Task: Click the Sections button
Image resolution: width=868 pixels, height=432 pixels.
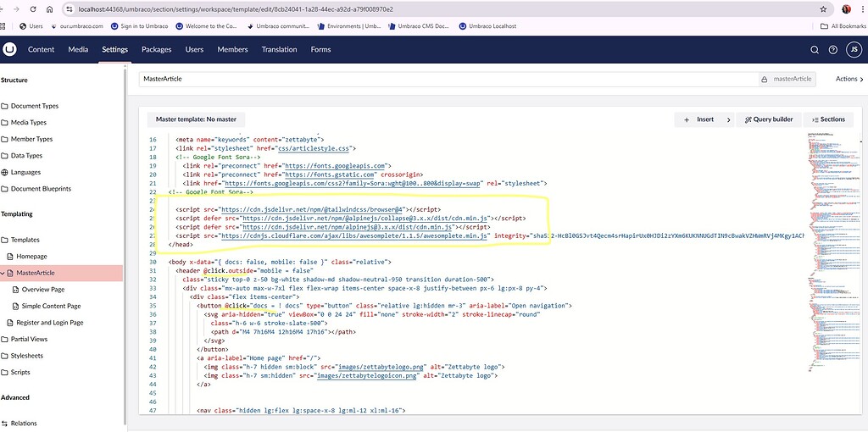Action: [x=828, y=119]
